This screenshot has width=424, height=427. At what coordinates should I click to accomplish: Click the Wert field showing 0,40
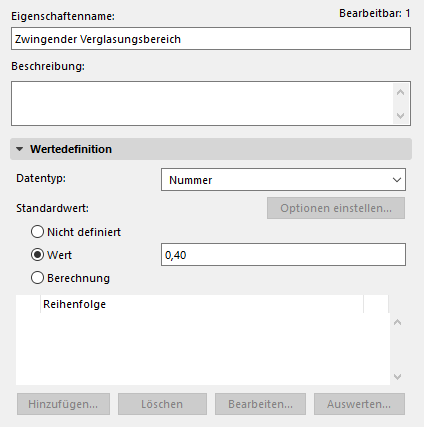pyautogui.click(x=283, y=255)
